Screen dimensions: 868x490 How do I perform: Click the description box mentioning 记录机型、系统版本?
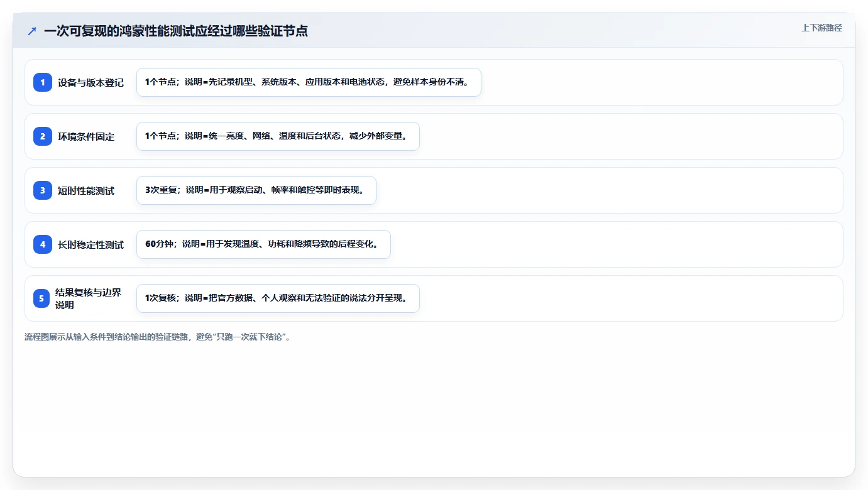pyautogui.click(x=309, y=82)
